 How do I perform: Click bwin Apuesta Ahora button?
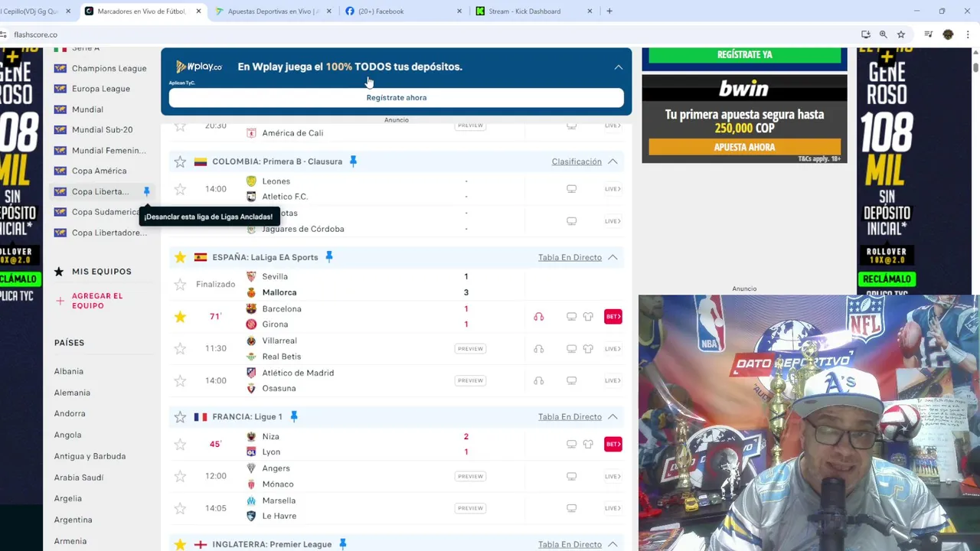pyautogui.click(x=745, y=147)
